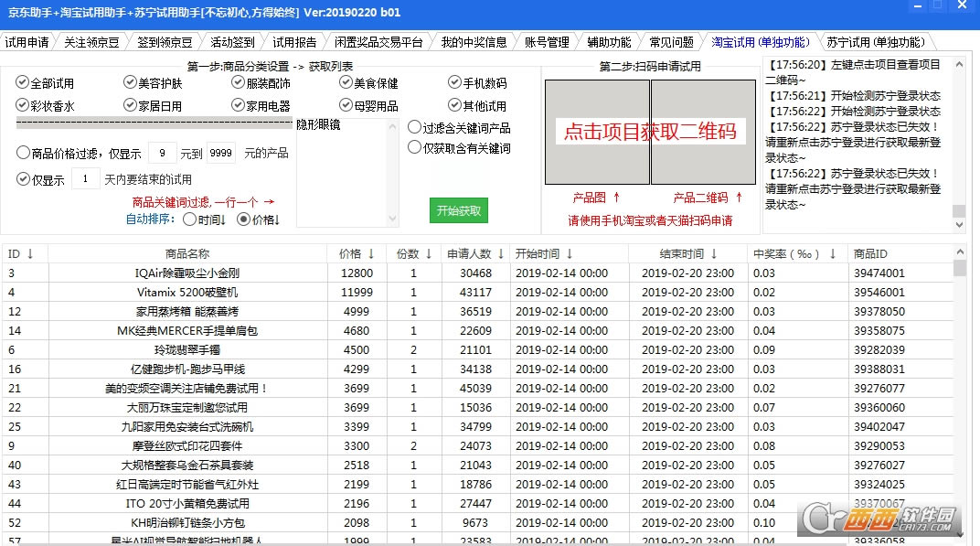Image resolution: width=980 pixels, height=546 pixels.
Task: Choose 时间↓ auto sort option
Action: [x=190, y=219]
